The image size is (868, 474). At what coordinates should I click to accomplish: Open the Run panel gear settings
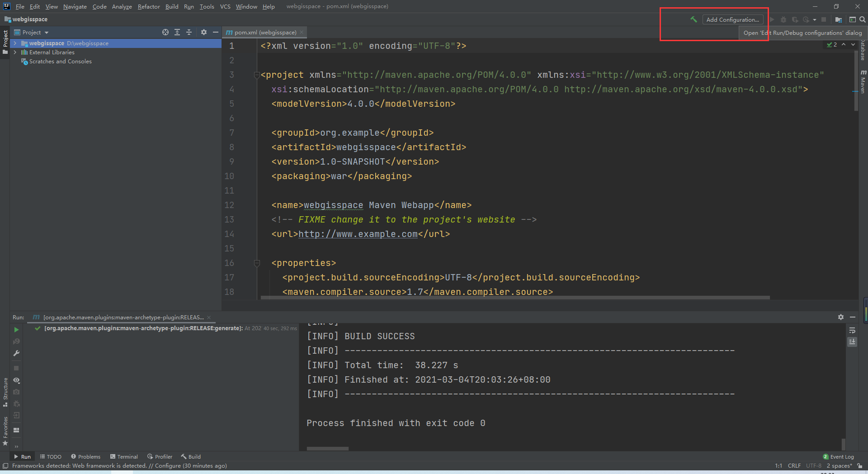pyautogui.click(x=840, y=317)
